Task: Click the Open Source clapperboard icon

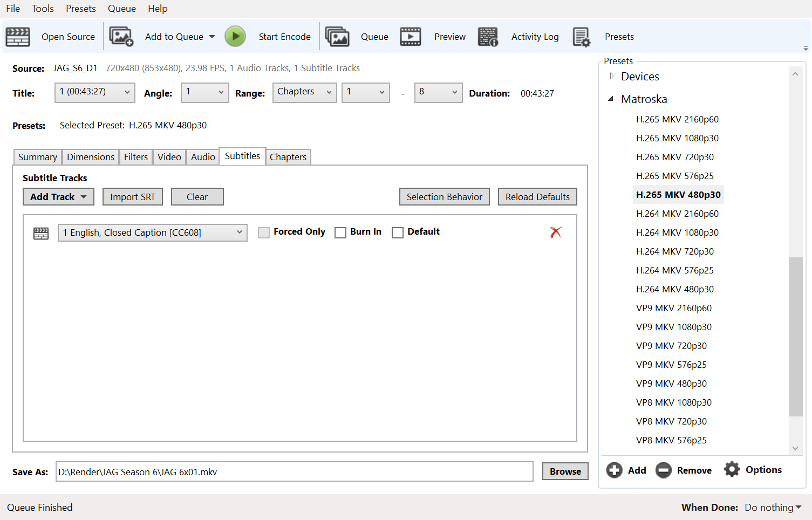Action: (18, 37)
